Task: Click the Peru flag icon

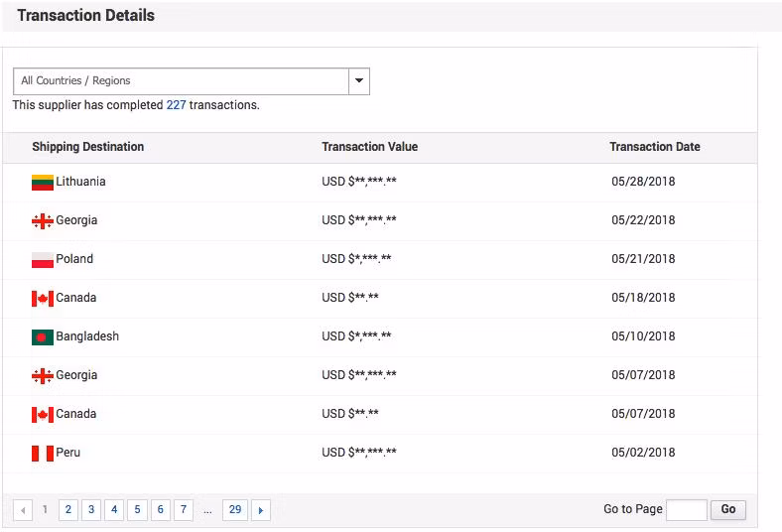Action: 42,454
